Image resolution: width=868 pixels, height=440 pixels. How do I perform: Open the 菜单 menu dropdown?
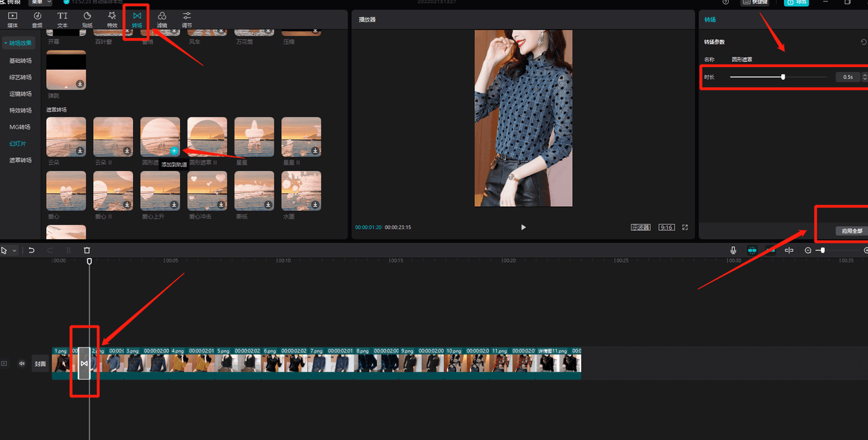click(x=40, y=2)
